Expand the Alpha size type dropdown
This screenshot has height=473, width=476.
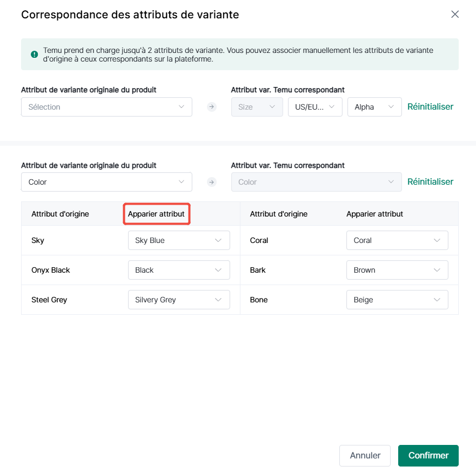[x=374, y=107]
